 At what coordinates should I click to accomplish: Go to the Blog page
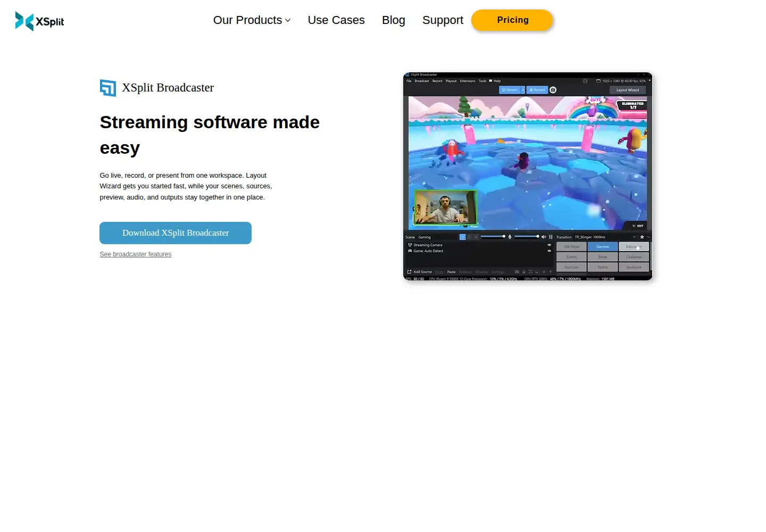tap(394, 20)
